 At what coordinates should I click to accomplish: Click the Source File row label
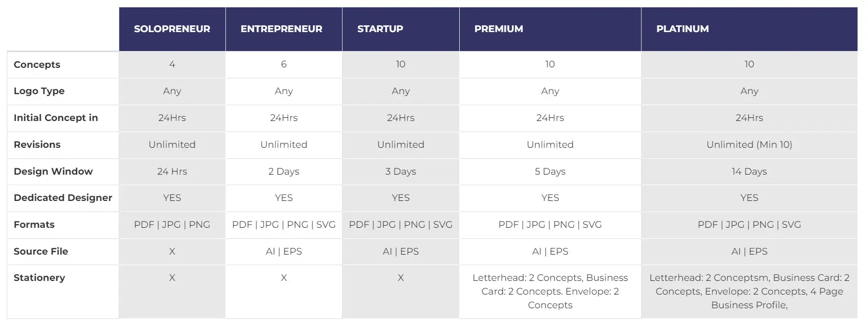(41, 251)
